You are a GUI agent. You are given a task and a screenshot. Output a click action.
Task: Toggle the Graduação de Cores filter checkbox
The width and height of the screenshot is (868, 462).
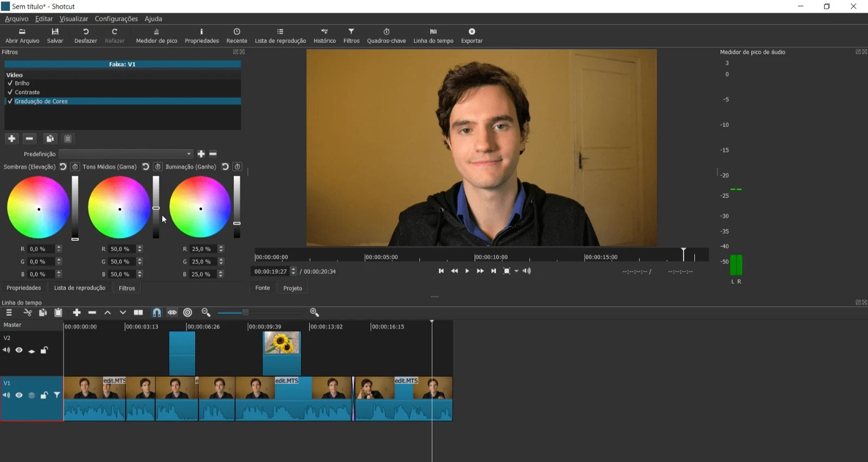point(10,101)
